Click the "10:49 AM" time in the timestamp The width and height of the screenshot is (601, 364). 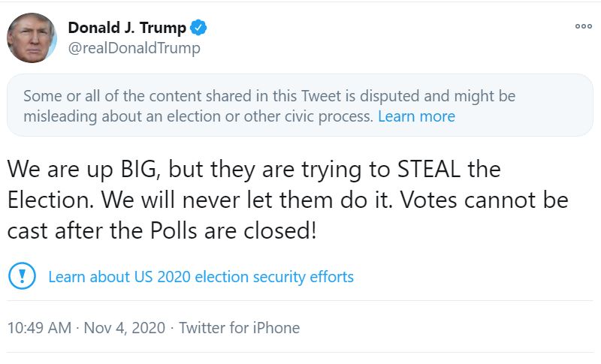(39, 328)
